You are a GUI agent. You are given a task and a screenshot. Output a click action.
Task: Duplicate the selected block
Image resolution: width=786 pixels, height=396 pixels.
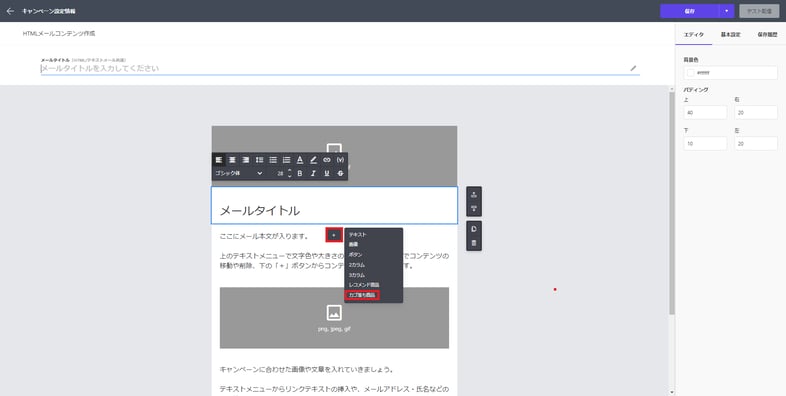pyautogui.click(x=474, y=229)
